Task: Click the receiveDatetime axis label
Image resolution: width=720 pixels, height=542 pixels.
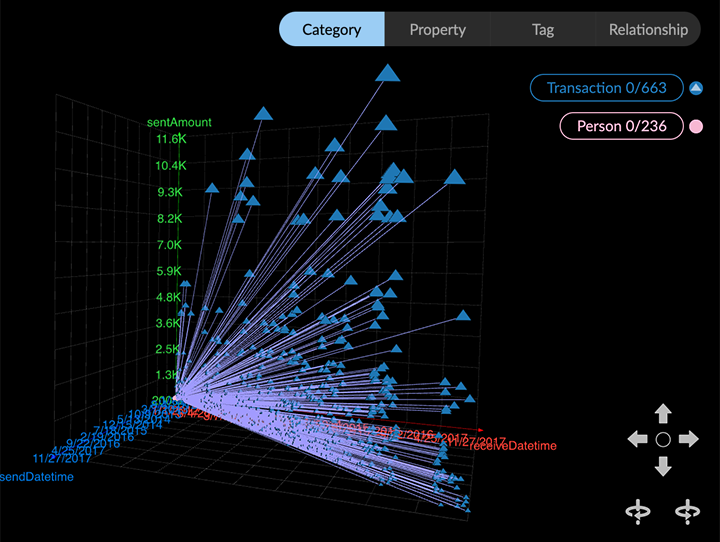Action: pyautogui.click(x=512, y=445)
